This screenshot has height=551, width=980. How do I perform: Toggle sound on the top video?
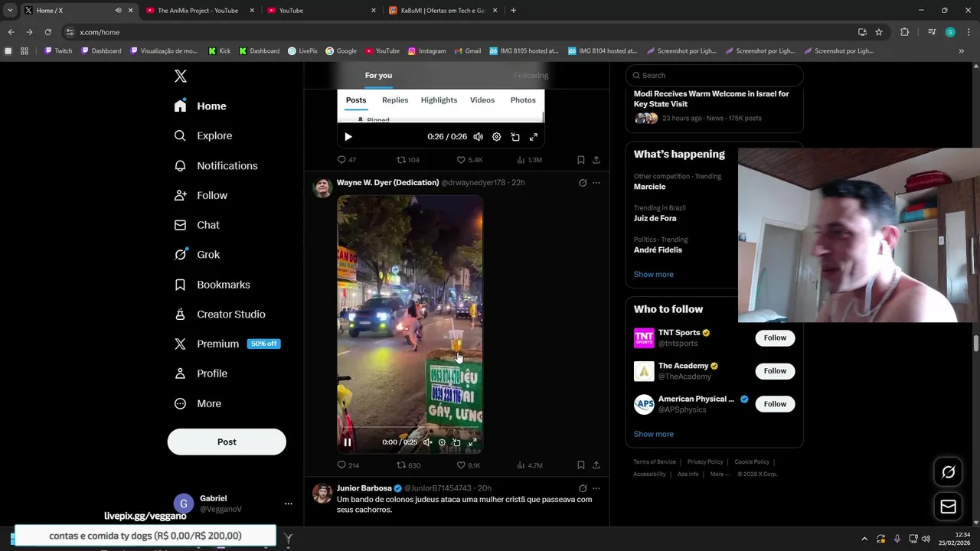(x=479, y=137)
